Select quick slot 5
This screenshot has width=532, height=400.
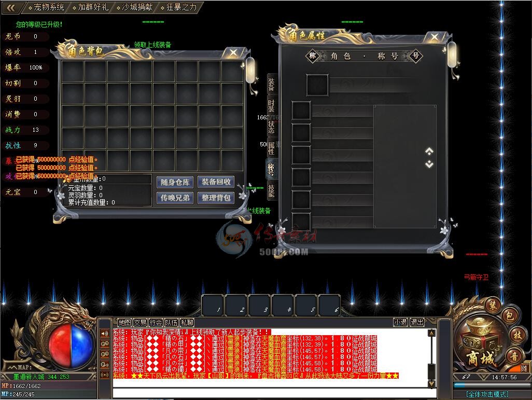coord(307,306)
